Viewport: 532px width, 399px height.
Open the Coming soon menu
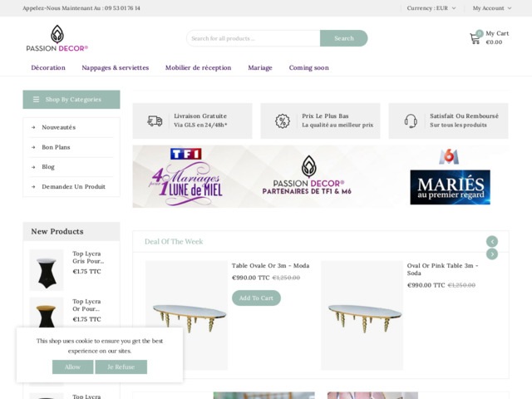308,67
